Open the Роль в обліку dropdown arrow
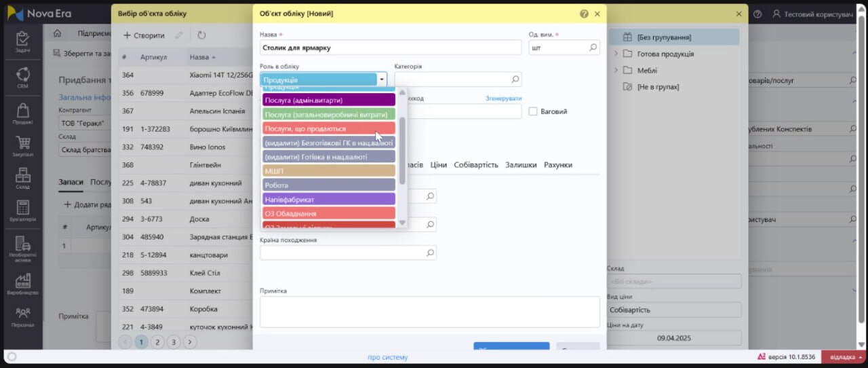The height and width of the screenshot is (368, 868). coord(382,79)
